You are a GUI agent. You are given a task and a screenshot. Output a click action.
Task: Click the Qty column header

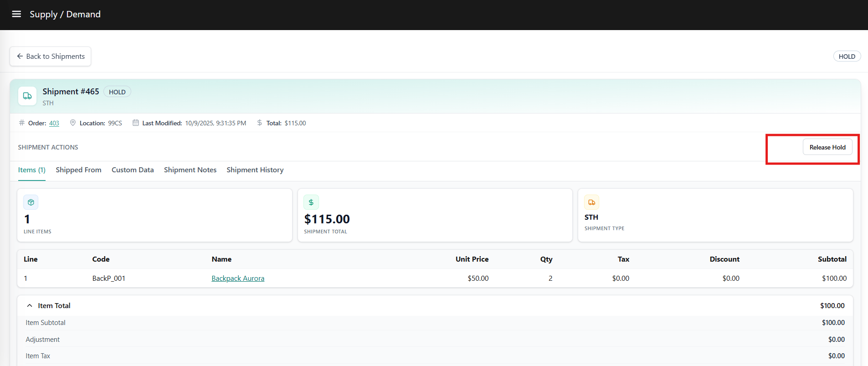(x=546, y=259)
